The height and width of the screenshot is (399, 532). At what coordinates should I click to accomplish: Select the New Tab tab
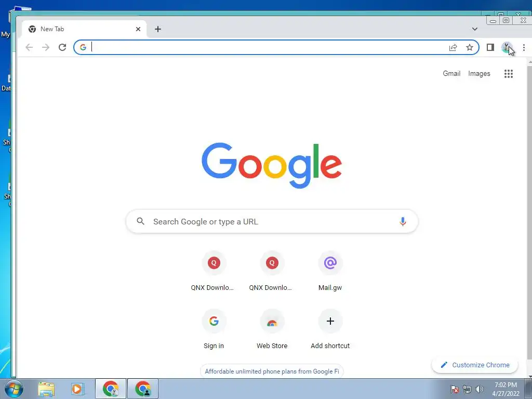point(84,29)
